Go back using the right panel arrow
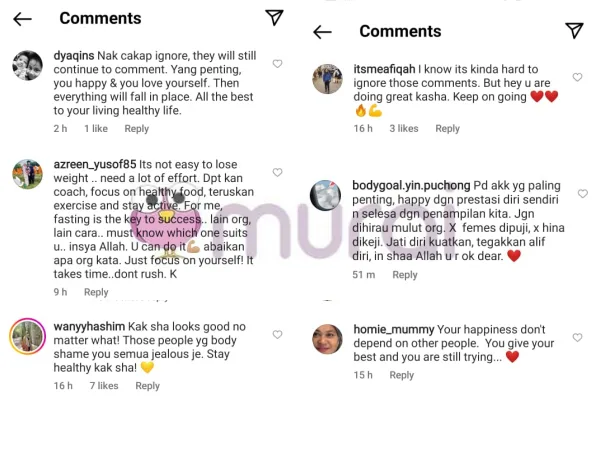This screenshot has width=600, height=450. [x=322, y=32]
